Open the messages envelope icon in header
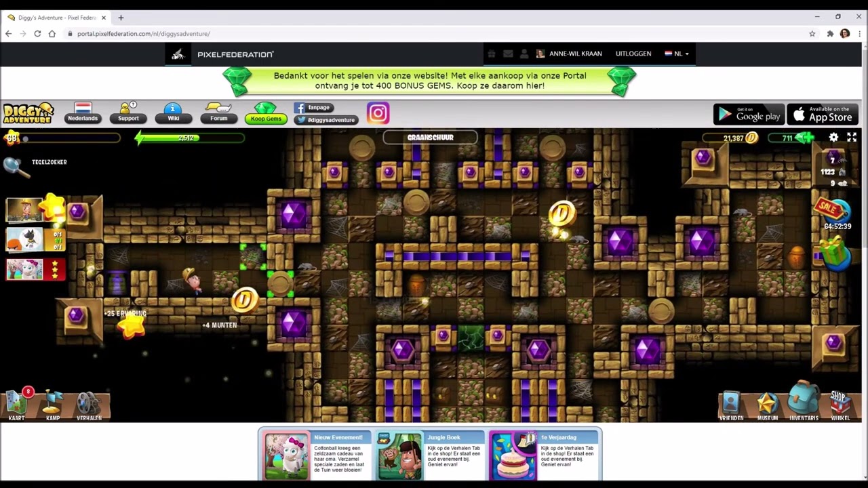This screenshot has height=488, width=868. 507,54
